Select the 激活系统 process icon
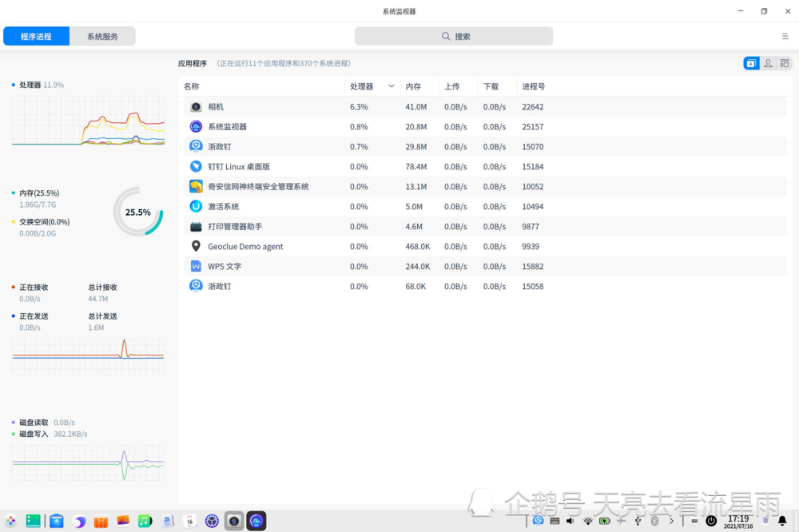Viewport: 799px width, 532px height. [196, 206]
